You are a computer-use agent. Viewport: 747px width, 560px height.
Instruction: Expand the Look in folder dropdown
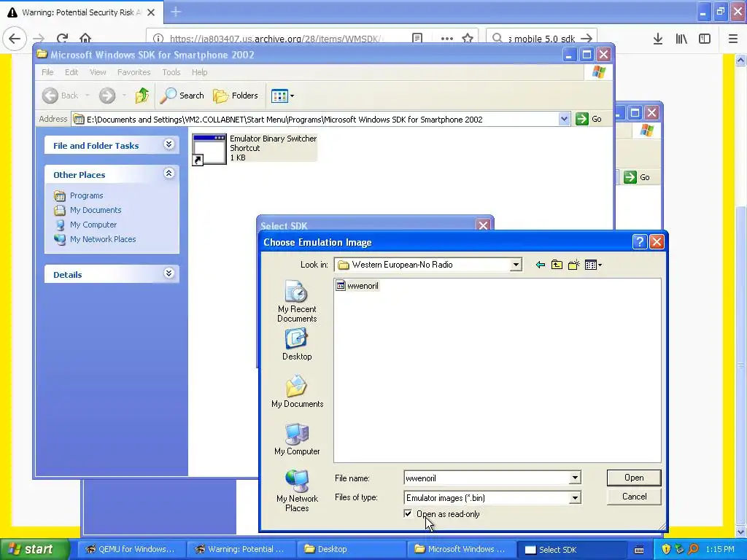(x=516, y=265)
